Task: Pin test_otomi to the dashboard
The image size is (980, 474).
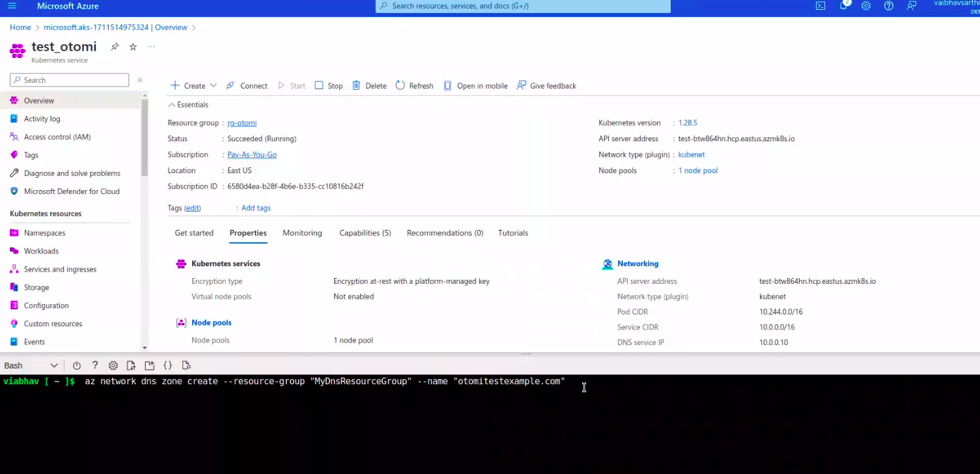Action: [x=115, y=47]
